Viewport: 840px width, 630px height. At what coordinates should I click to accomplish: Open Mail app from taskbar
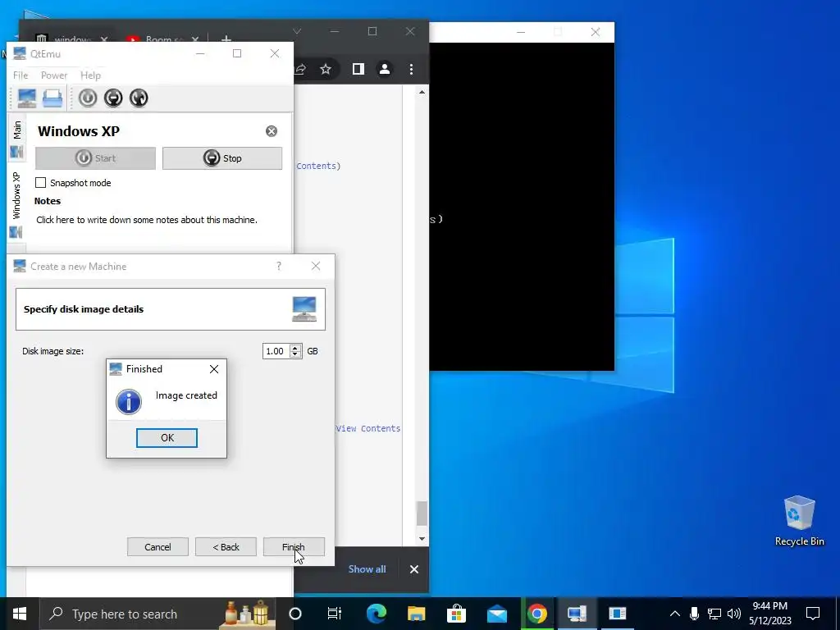point(496,614)
